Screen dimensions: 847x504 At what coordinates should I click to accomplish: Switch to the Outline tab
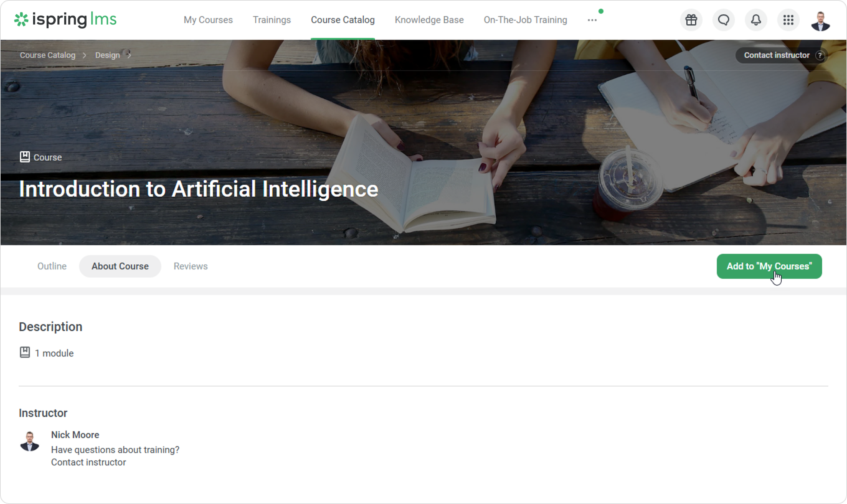pyautogui.click(x=52, y=266)
